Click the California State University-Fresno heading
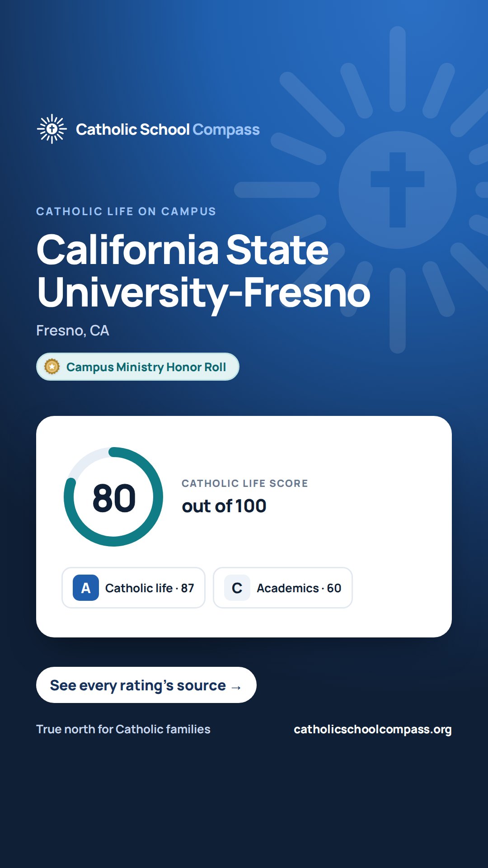The height and width of the screenshot is (868, 488). [203, 271]
